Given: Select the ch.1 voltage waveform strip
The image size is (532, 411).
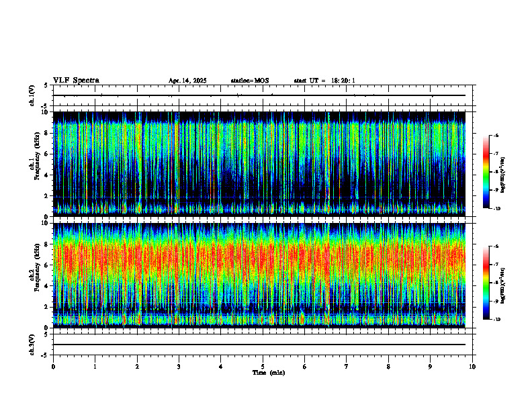Looking at the screenshot, I should 263,95.
